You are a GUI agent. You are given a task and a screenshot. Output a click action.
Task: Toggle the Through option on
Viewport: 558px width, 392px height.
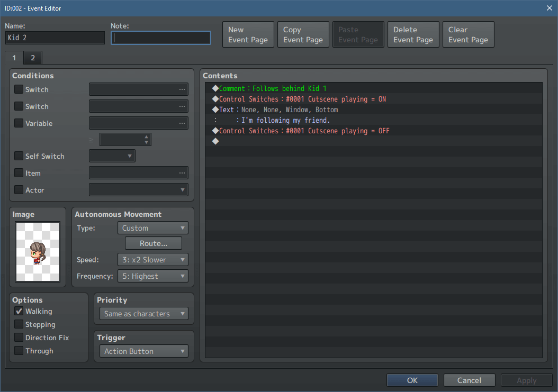18,351
